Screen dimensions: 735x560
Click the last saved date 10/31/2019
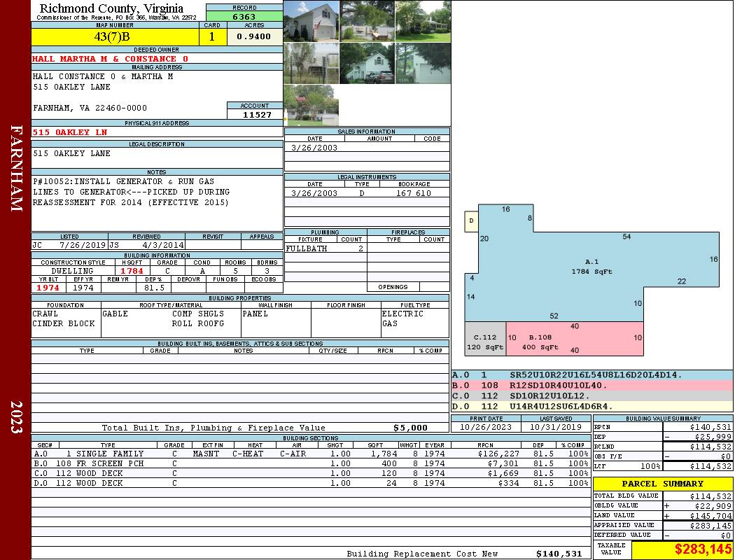pos(556,427)
